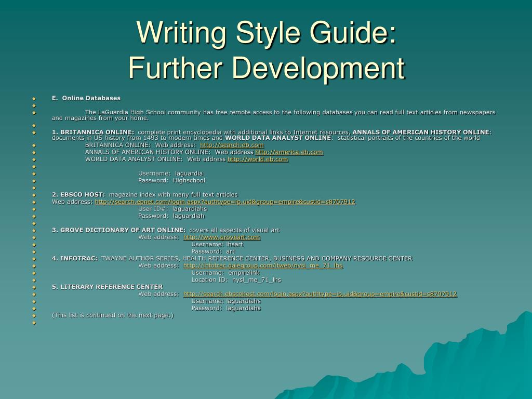Image resolution: width=532 pixels, height=399 pixels.
Task: Open the search.epnet.com EBSCO Host link
Action: point(225,202)
